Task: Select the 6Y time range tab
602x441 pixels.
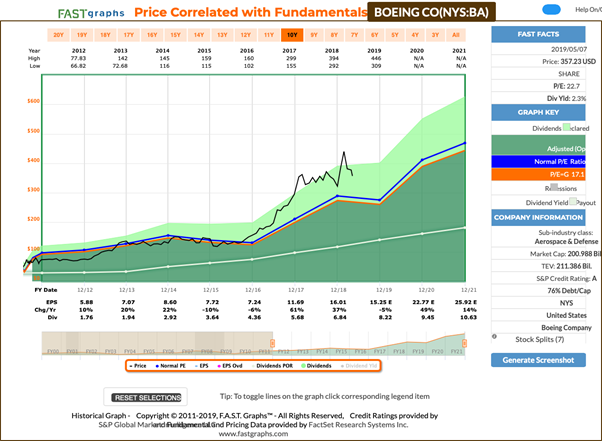Action: pos(375,35)
